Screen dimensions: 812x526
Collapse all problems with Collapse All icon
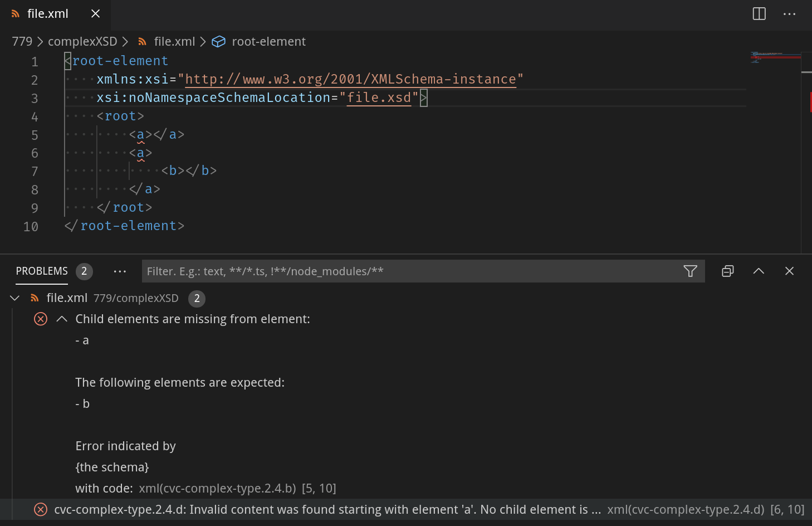pos(727,271)
